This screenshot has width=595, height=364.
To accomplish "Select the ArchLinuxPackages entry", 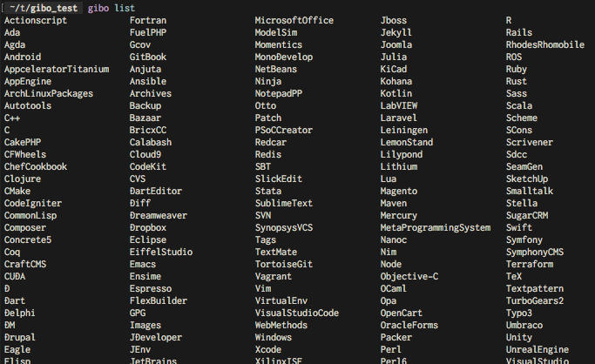I will pos(49,93).
